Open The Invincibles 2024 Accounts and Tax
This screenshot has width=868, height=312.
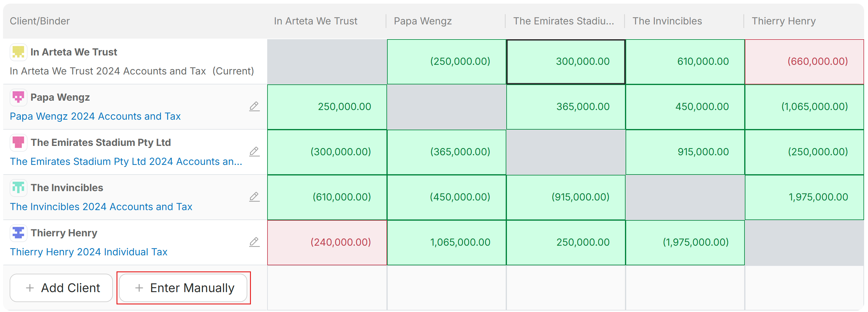(101, 207)
